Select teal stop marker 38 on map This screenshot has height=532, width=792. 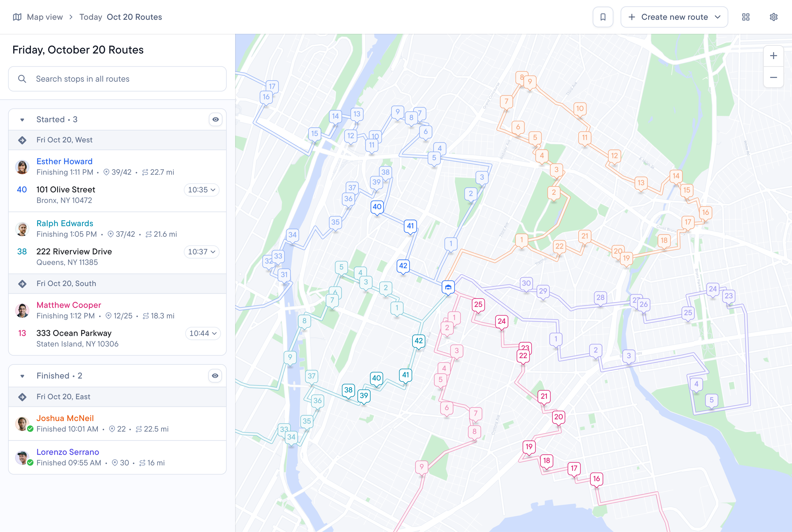pos(348,391)
